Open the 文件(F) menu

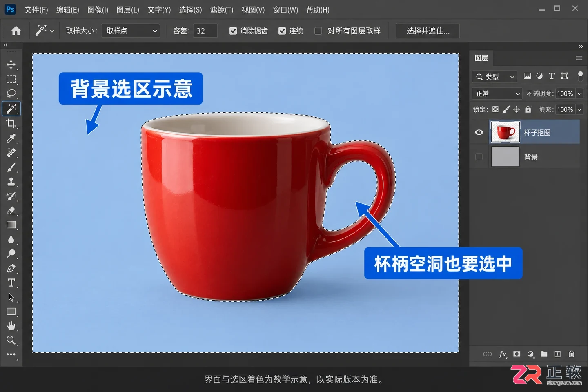pos(36,10)
